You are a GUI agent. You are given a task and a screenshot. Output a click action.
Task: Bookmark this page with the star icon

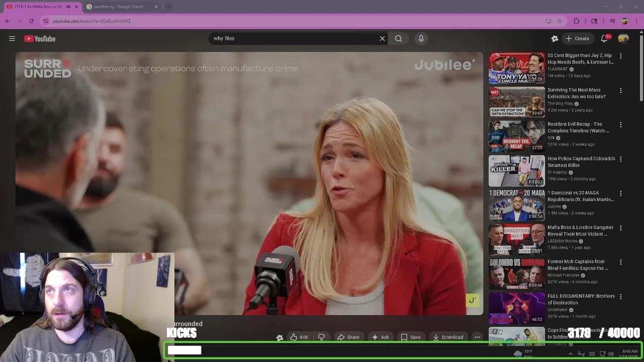(x=559, y=21)
